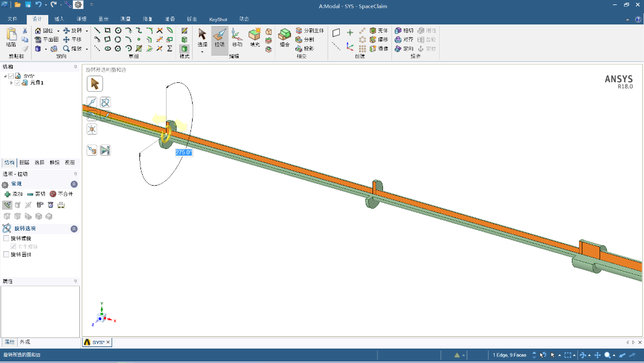Expand the 元件1 tree node arrow

[x=11, y=83]
